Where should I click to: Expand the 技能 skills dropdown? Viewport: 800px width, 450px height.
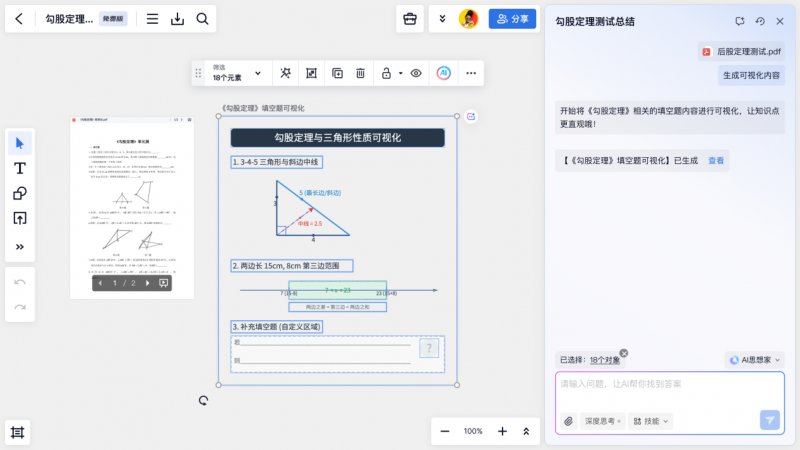(650, 421)
